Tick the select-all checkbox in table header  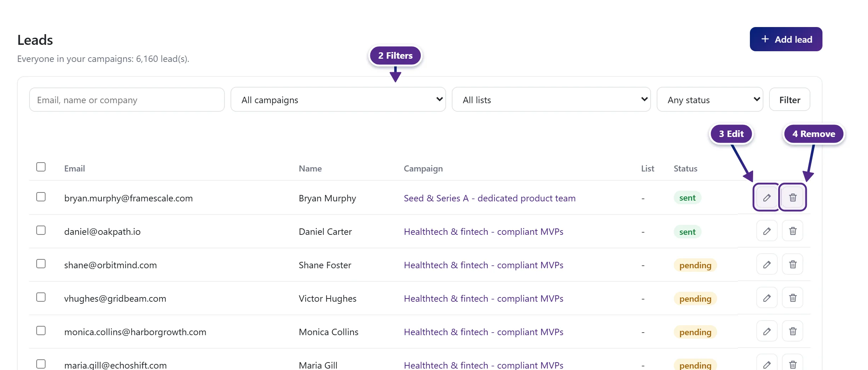[41, 167]
